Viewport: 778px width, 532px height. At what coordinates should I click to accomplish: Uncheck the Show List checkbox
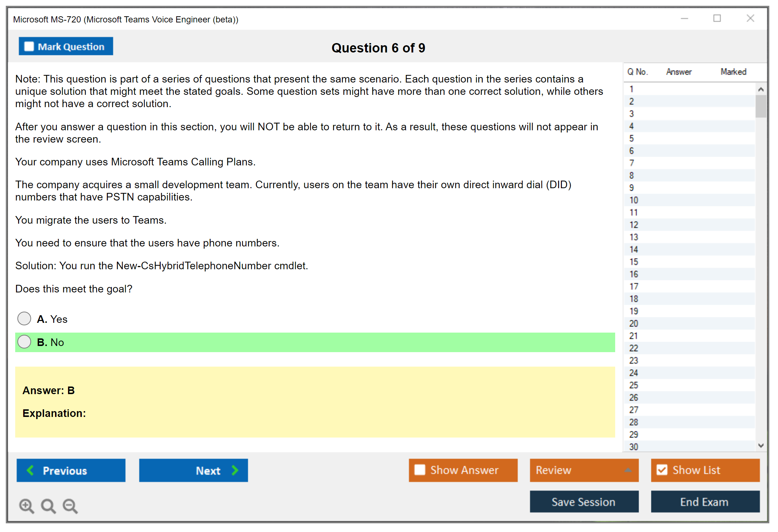[662, 470]
